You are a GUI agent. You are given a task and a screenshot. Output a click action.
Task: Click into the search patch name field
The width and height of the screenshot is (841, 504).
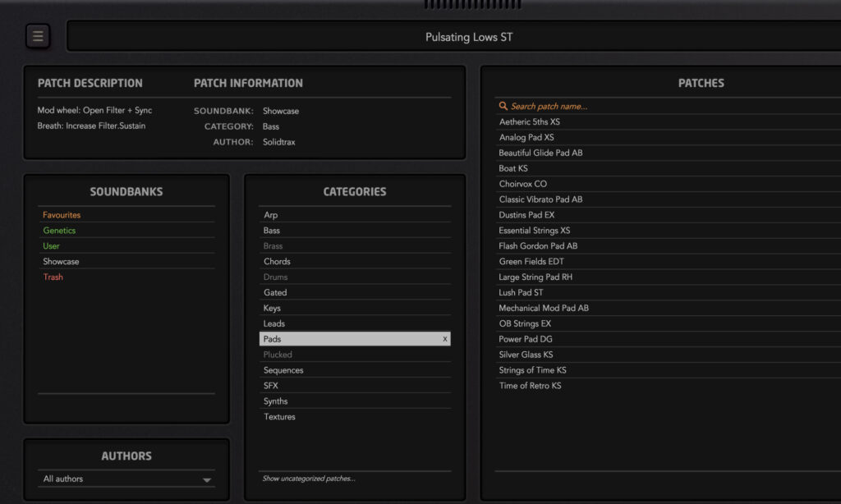point(575,106)
